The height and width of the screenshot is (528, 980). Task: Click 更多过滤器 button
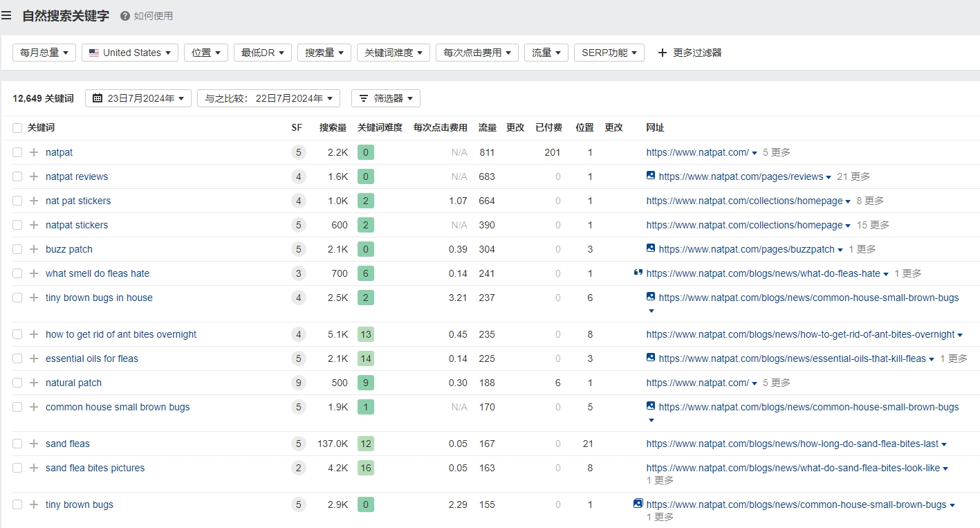click(690, 53)
